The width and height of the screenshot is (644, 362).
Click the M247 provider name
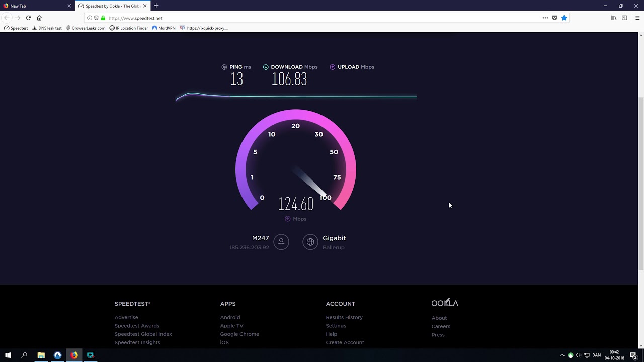click(x=261, y=238)
